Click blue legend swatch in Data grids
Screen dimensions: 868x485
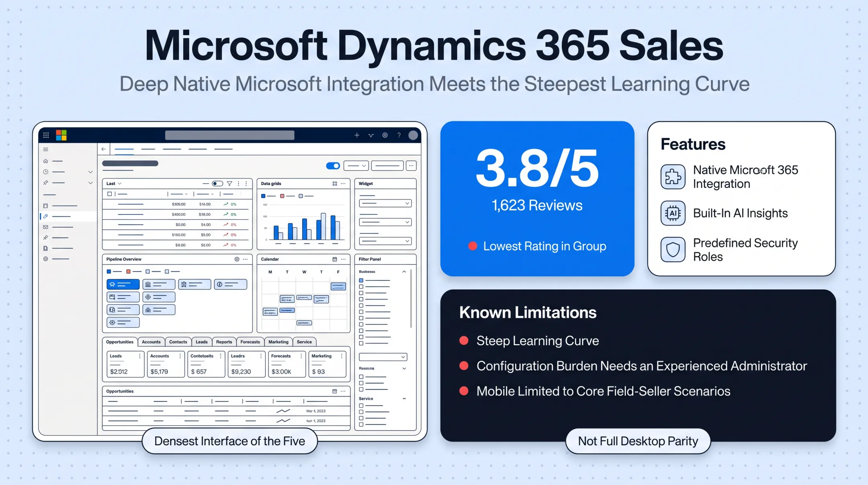pos(263,196)
